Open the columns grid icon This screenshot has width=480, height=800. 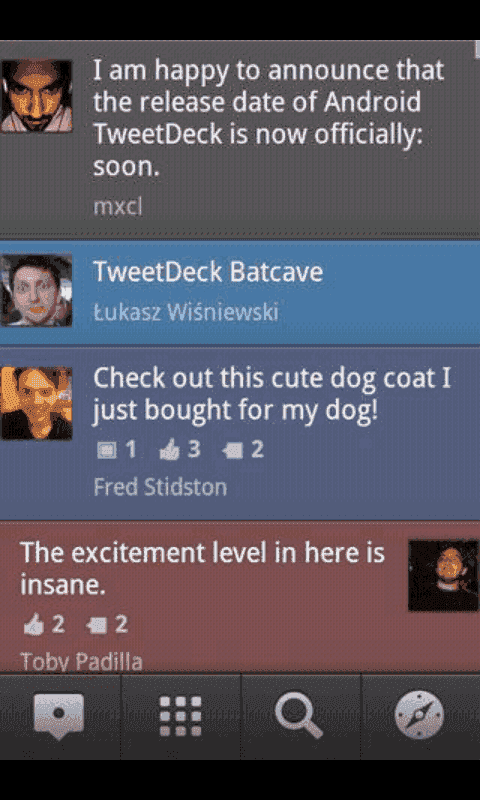180,716
